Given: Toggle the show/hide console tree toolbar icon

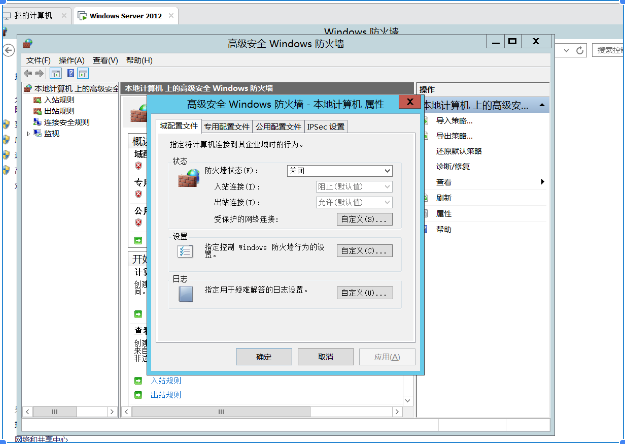Looking at the screenshot, I should click(x=56, y=73).
